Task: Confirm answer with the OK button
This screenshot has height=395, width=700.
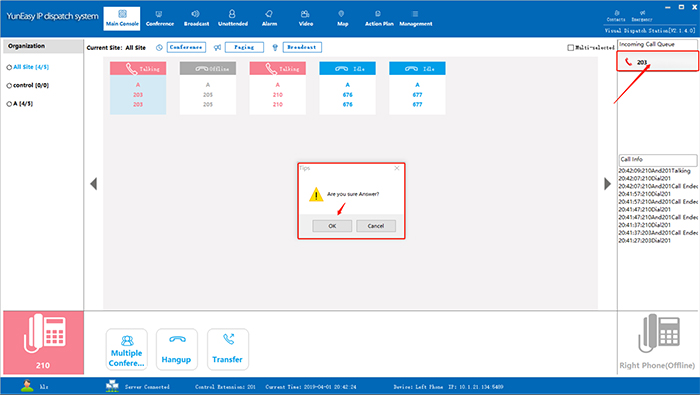Action: [332, 226]
